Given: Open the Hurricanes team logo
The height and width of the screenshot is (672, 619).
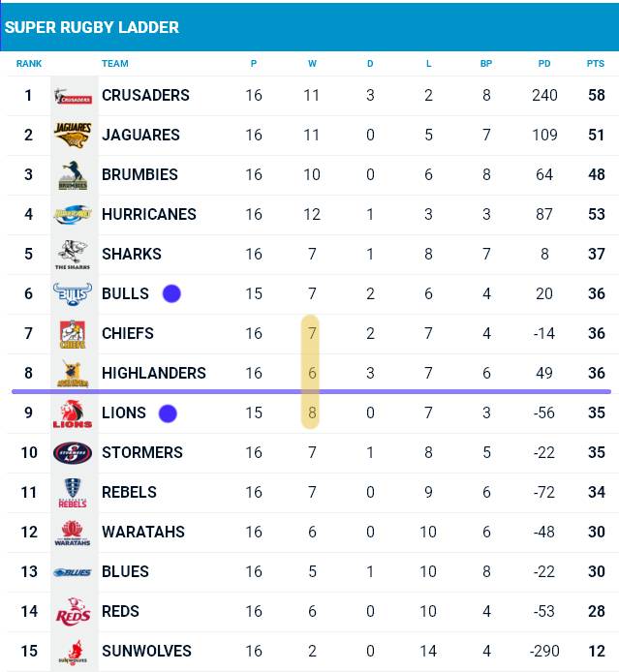Looking at the screenshot, I should (73, 215).
